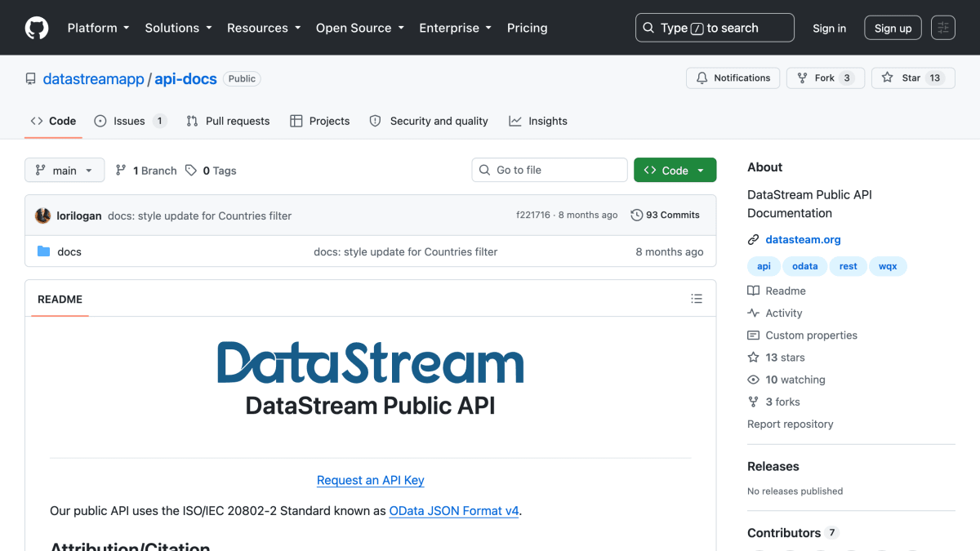The width and height of the screenshot is (980, 551).
Task: Click the fork icon beside 3 forks
Action: coord(753,402)
